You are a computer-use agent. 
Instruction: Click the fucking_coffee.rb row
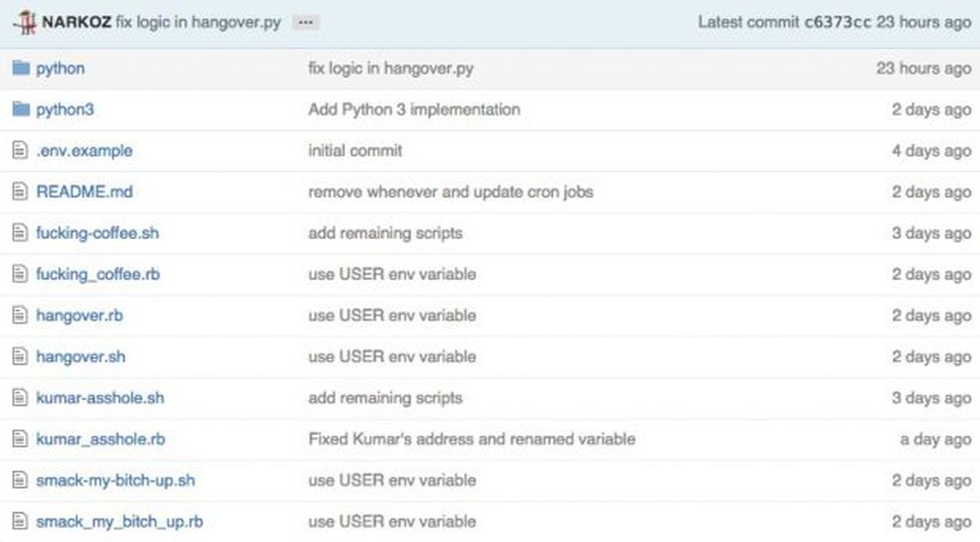tap(98, 273)
